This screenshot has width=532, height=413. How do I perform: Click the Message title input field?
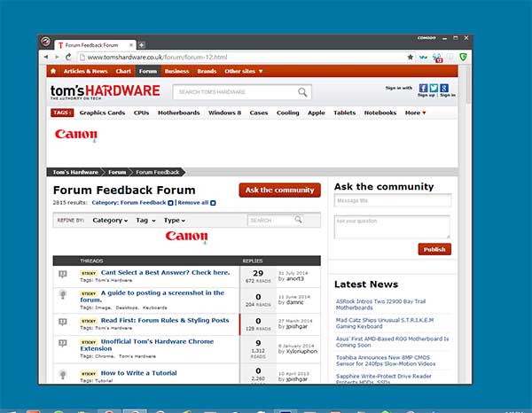392,201
